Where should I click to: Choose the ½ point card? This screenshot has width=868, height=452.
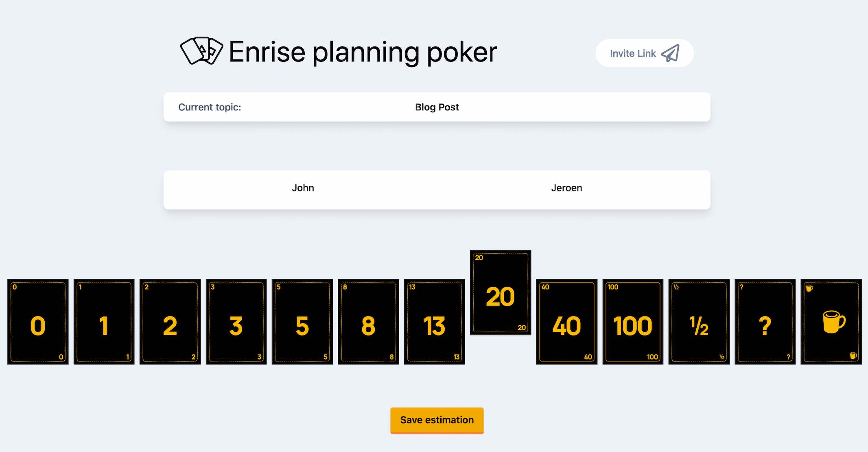coord(699,322)
